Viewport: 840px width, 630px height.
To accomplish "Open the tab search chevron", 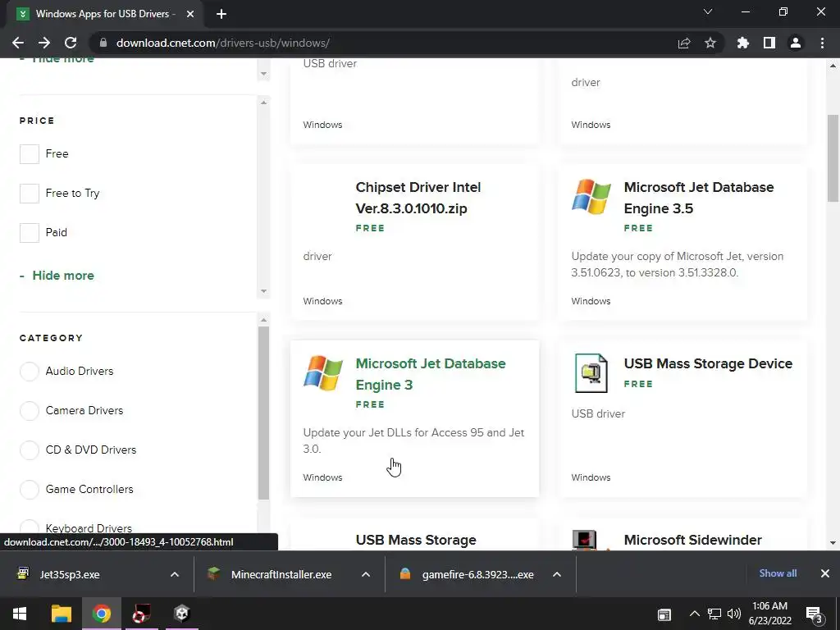I will (708, 11).
